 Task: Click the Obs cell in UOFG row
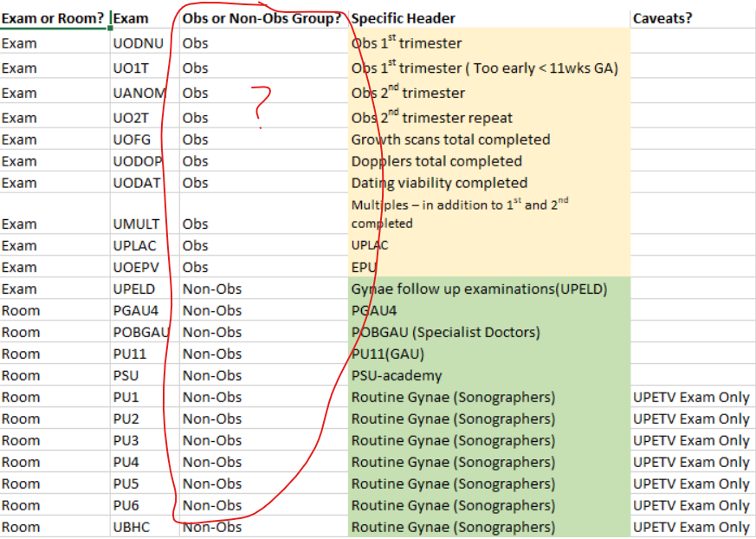pyautogui.click(x=264, y=140)
